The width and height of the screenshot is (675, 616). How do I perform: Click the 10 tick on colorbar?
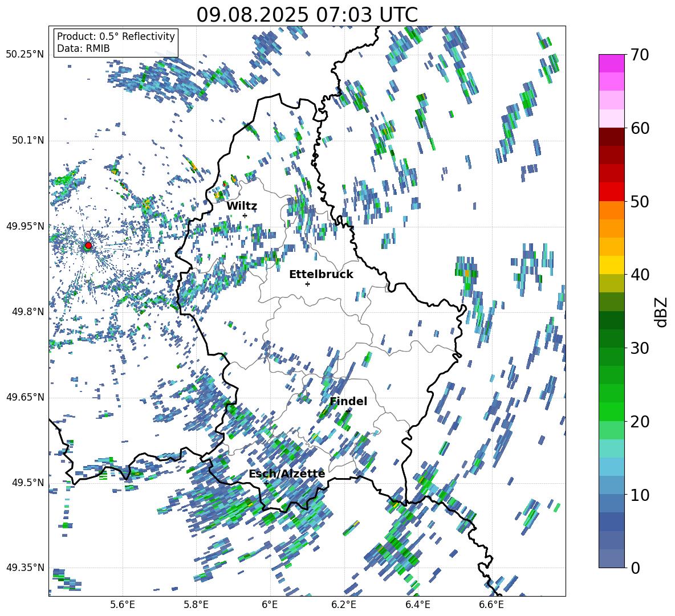tap(640, 495)
